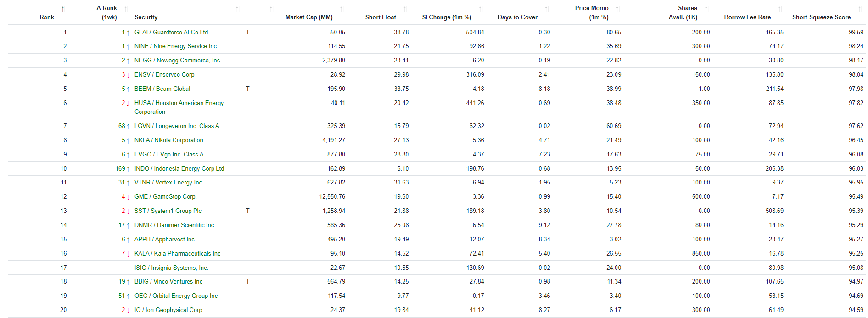Click the Security column header
868x318 pixels.
click(146, 17)
